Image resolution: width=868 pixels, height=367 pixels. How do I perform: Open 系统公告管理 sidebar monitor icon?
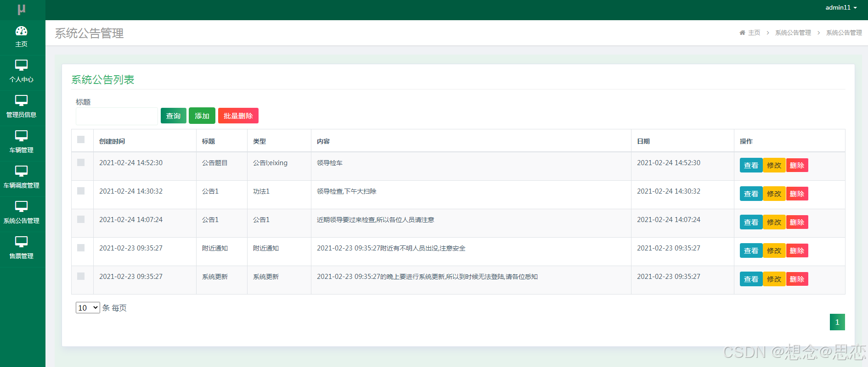point(22,206)
